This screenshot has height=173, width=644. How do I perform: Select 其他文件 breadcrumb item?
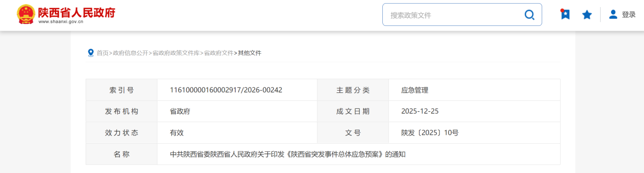pos(249,53)
